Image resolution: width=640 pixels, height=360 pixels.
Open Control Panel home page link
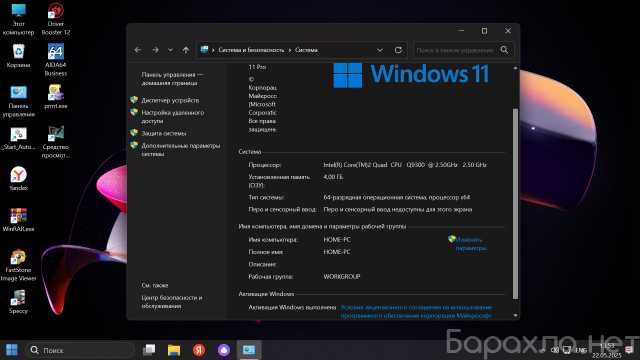tap(172, 79)
